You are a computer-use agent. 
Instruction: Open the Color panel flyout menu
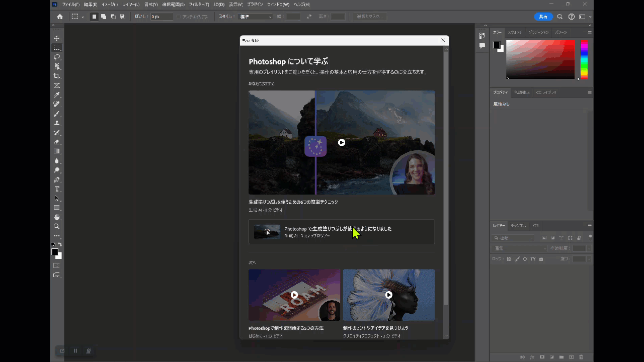(590, 33)
